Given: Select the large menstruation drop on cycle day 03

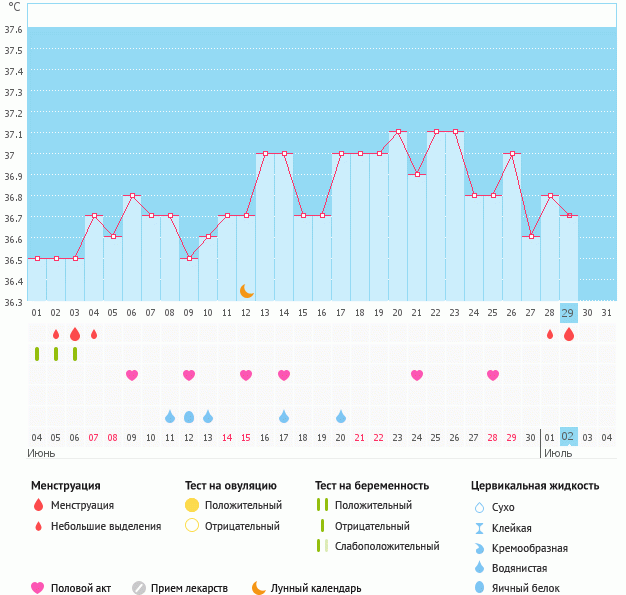Looking at the screenshot, I should [75, 334].
